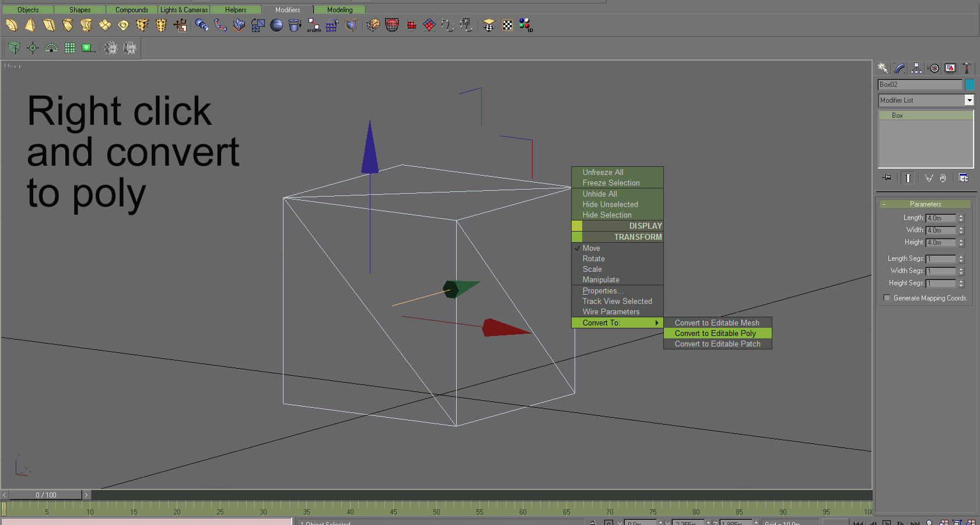
Task: Click the Material ID colored balls icon
Action: point(526,25)
